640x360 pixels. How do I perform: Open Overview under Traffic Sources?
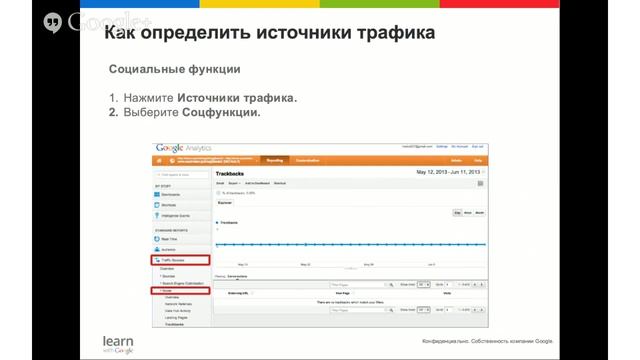point(167,269)
